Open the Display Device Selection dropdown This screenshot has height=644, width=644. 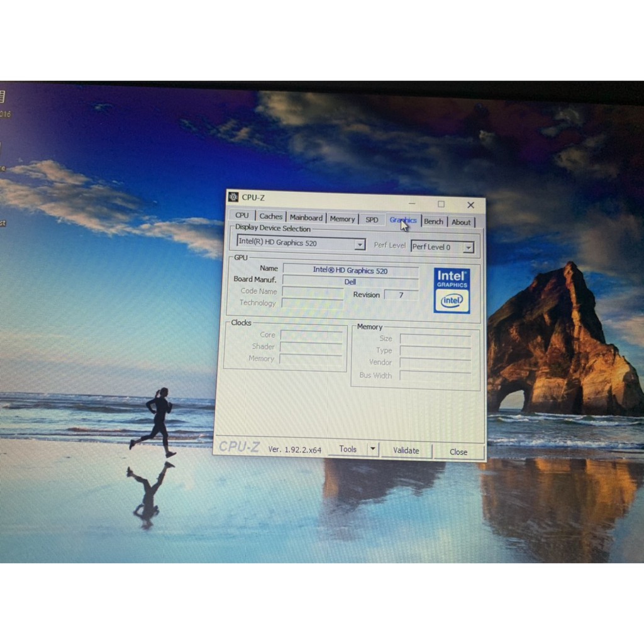360,243
